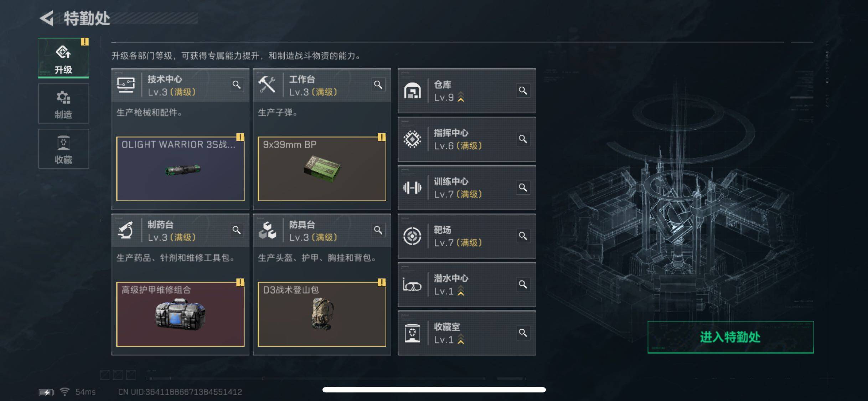Tap the 进入特勤处 button

pyautogui.click(x=730, y=337)
